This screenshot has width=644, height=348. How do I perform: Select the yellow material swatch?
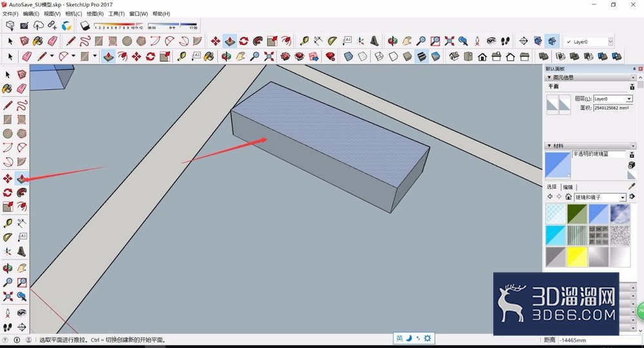[576, 257]
